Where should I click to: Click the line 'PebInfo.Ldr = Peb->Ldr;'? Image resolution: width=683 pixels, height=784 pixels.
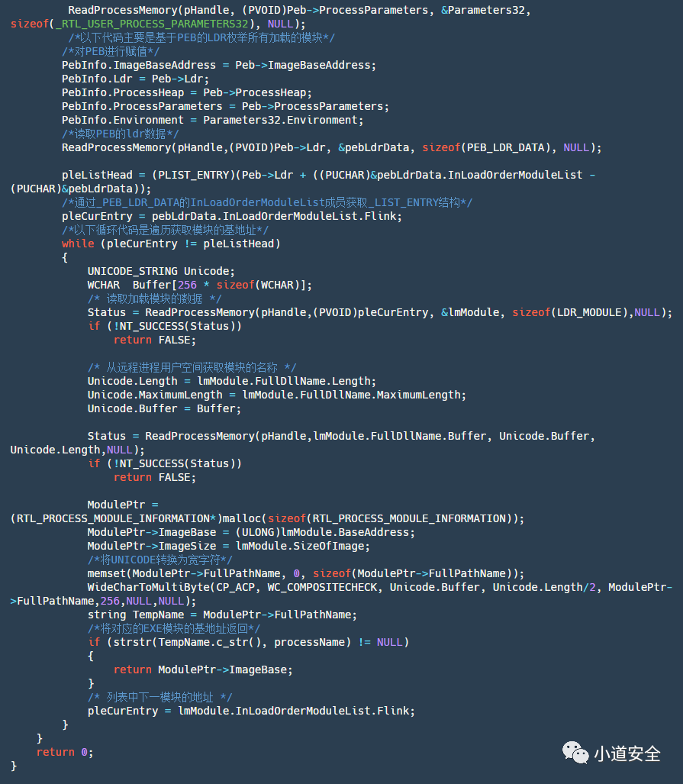pos(135,79)
